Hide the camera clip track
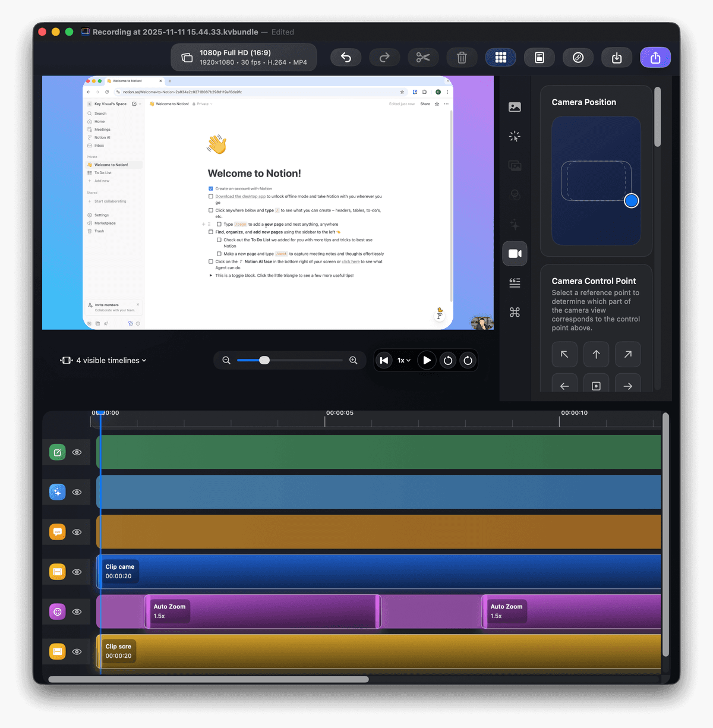This screenshot has height=728, width=713. [77, 572]
